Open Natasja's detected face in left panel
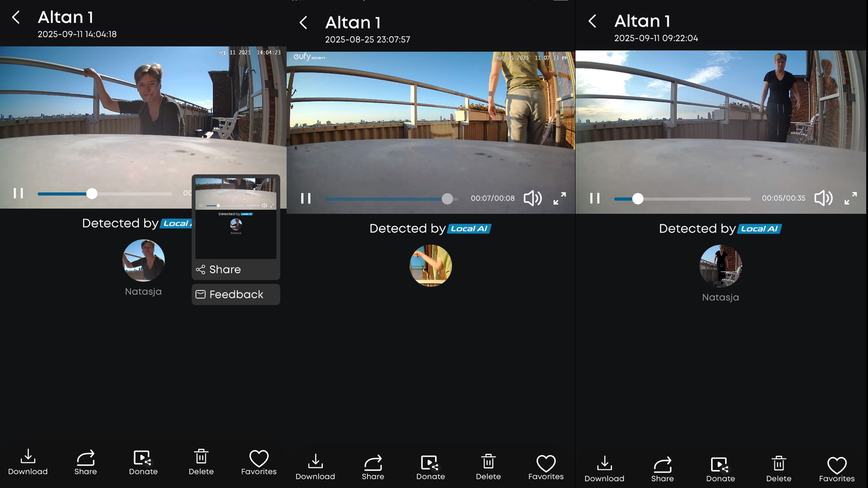This screenshot has height=488, width=868. point(143,261)
